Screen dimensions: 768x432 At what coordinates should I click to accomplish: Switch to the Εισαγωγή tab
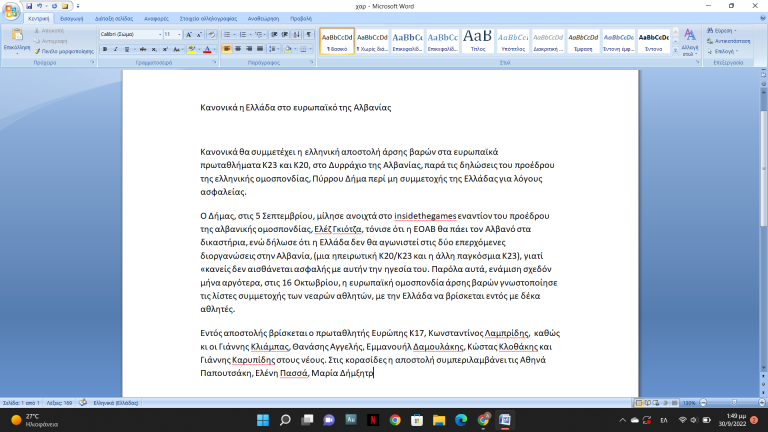(71, 17)
